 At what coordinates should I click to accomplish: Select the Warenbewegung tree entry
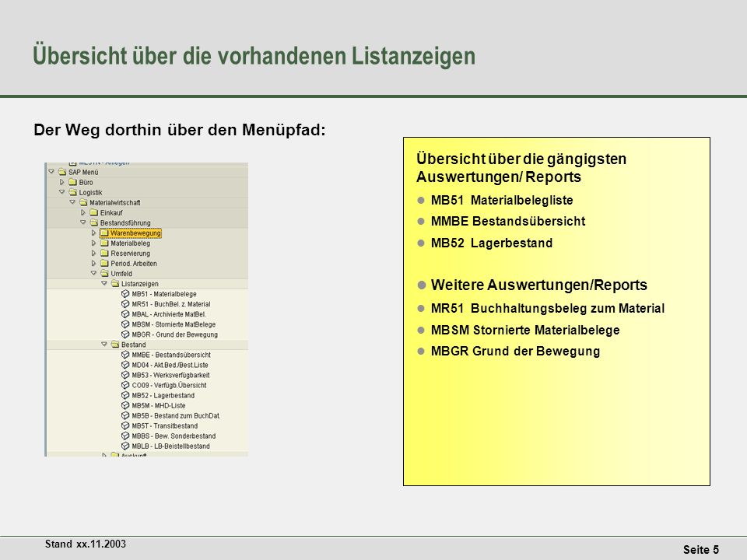coord(135,233)
